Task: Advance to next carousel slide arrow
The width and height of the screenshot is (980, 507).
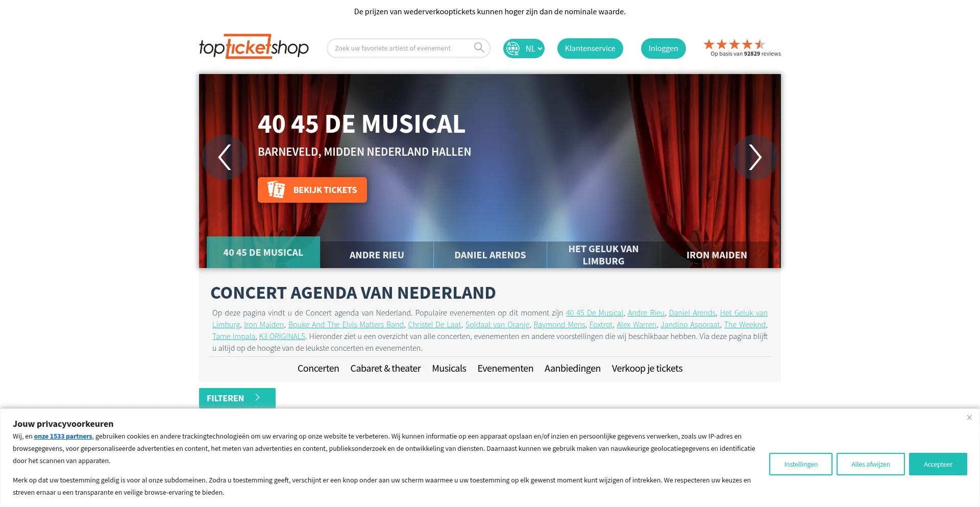Action: tap(755, 157)
